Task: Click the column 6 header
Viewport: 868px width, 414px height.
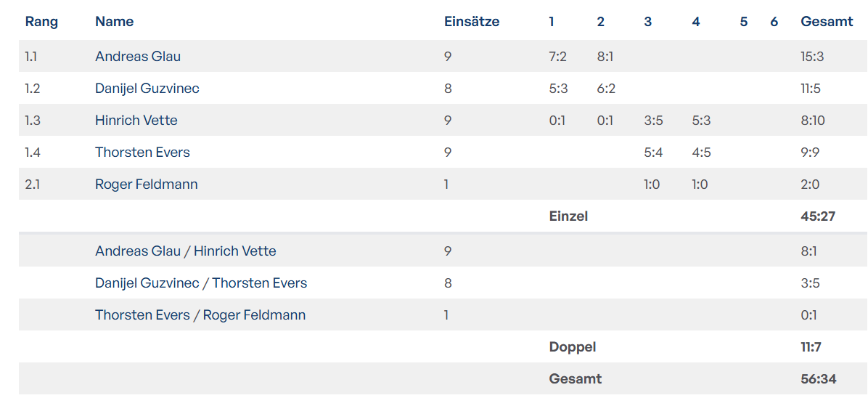Action: click(x=774, y=22)
